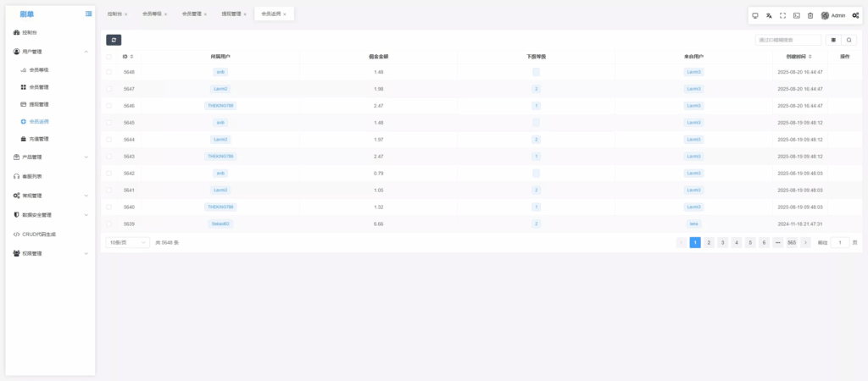Switch to the 会员管理 tab
Viewport: 868px width, 381px height.
[192, 14]
